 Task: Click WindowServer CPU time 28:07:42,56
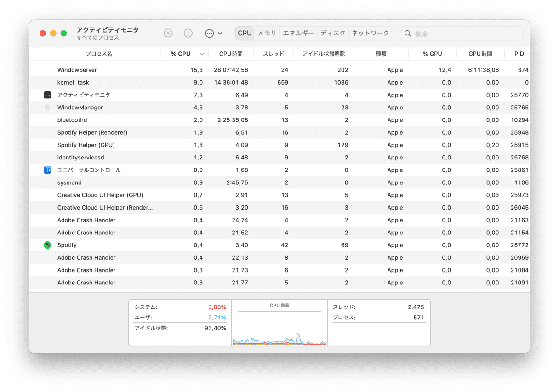[231, 70]
